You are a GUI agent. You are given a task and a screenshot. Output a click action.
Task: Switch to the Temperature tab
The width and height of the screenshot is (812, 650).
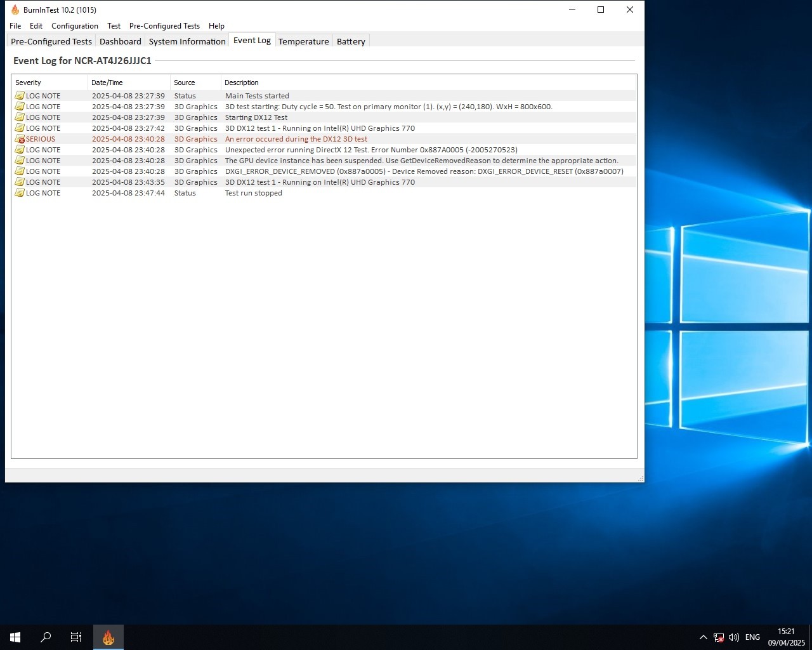pos(304,41)
